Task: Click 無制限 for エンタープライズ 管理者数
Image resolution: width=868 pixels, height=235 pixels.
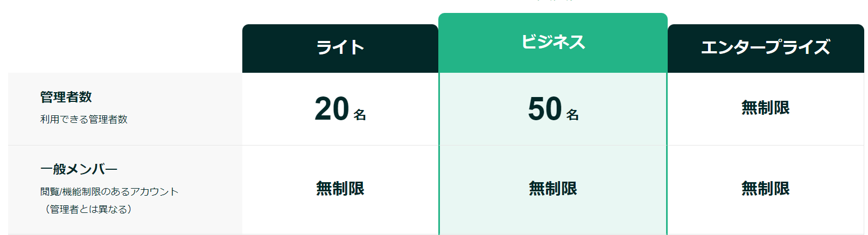Action: click(x=765, y=108)
